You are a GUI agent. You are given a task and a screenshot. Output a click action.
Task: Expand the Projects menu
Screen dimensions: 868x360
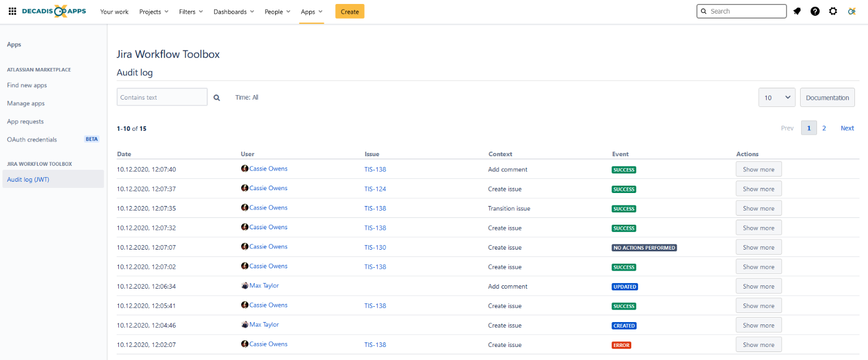154,11
